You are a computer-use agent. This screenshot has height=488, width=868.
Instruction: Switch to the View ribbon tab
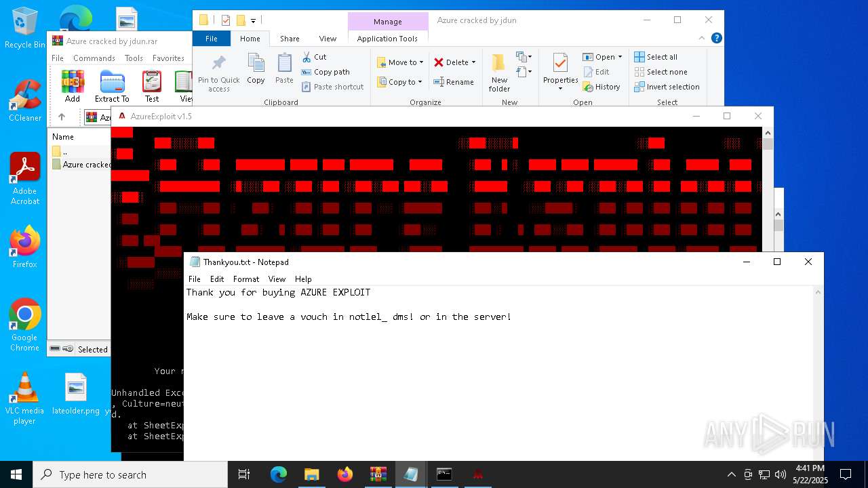pyautogui.click(x=328, y=39)
